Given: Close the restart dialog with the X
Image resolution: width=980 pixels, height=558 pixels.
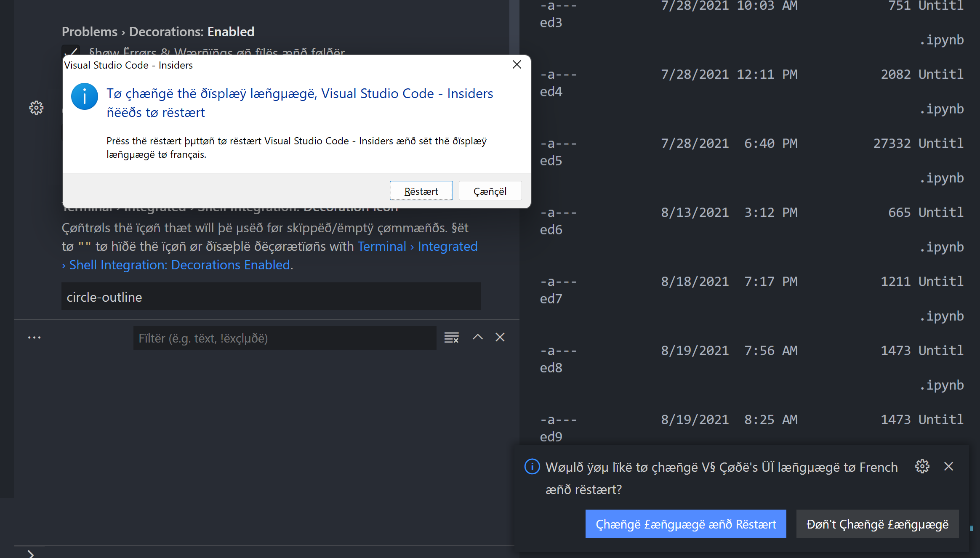Looking at the screenshot, I should 517,65.
